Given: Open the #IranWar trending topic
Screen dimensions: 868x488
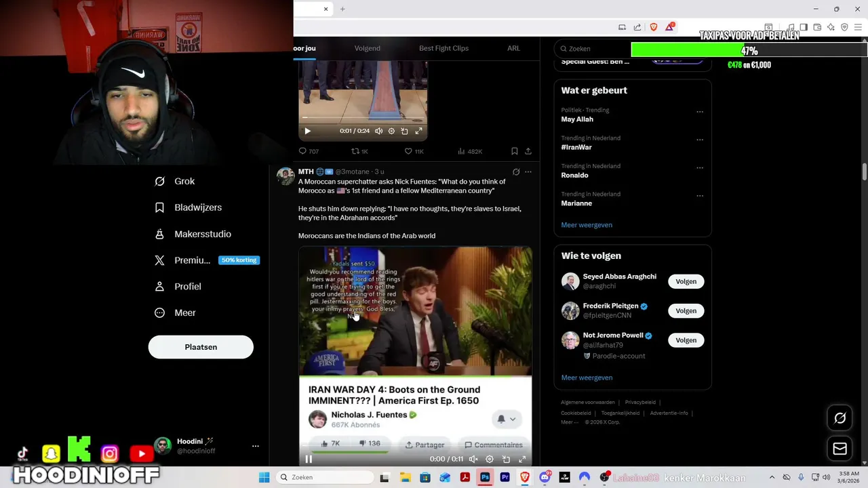Looking at the screenshot, I should (x=576, y=147).
